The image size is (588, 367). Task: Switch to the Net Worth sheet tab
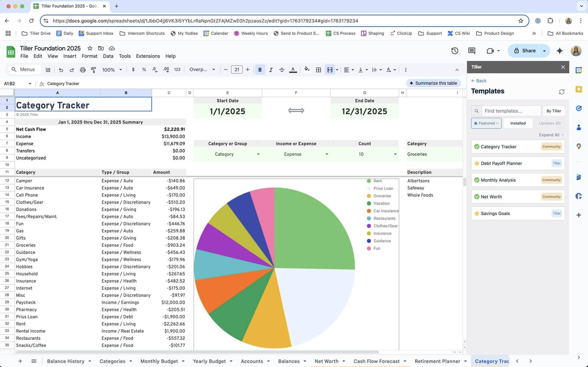click(x=326, y=361)
